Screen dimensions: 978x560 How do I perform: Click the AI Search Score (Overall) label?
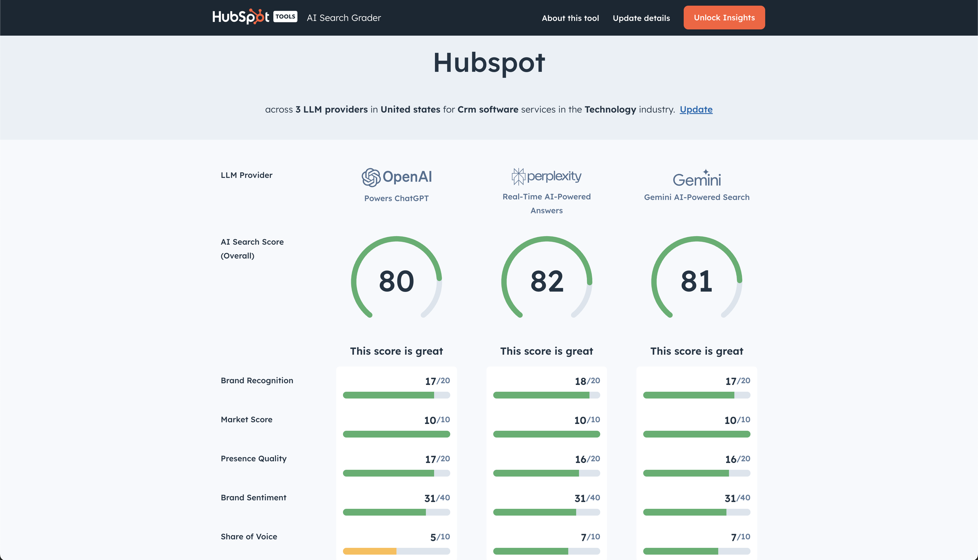pyautogui.click(x=252, y=249)
